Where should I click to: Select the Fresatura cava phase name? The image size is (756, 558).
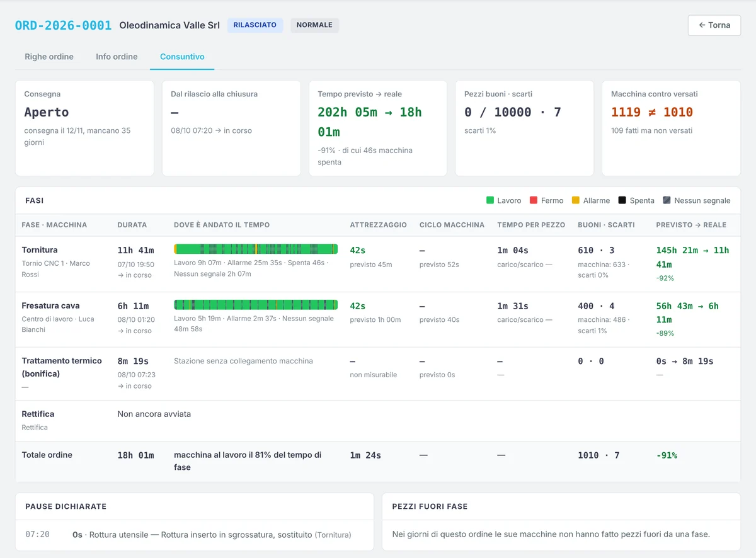pyautogui.click(x=51, y=305)
